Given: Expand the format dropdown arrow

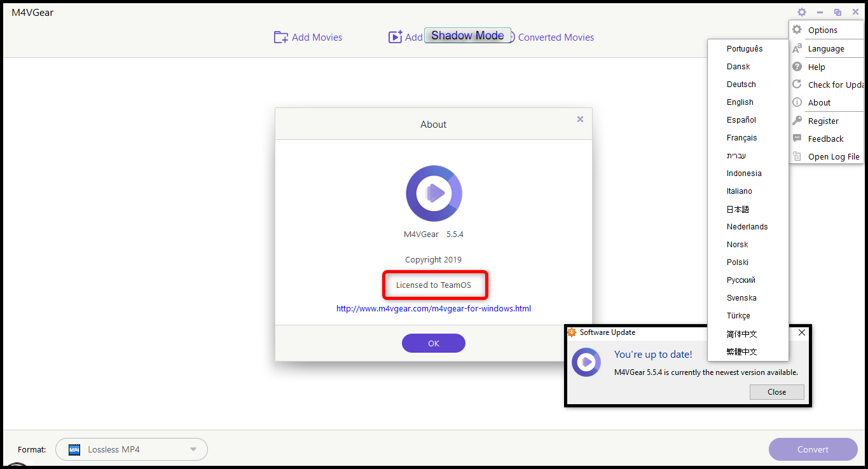Looking at the screenshot, I should point(193,450).
